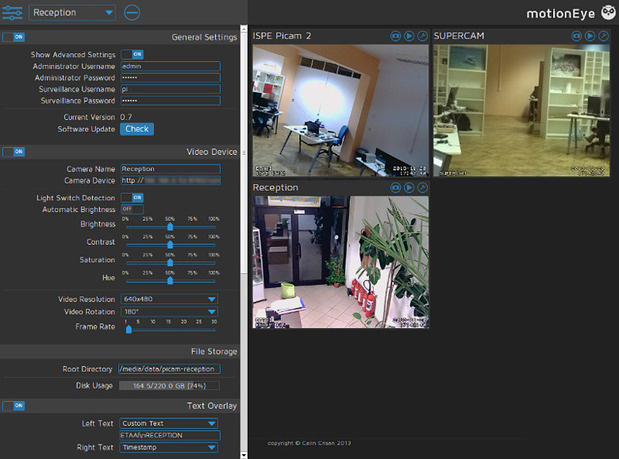Turn off the Text Overlay section
619x459 pixels.
(x=13, y=405)
